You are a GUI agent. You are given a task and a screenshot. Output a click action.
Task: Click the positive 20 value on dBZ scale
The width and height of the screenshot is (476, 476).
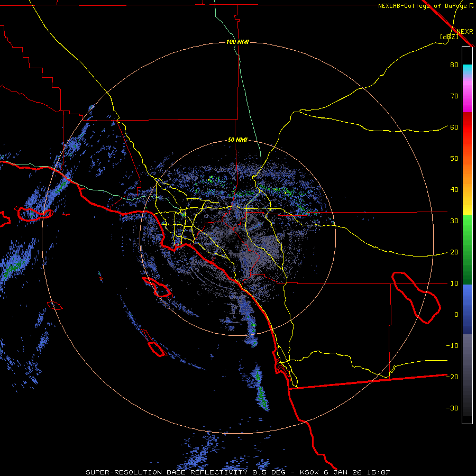point(454,252)
